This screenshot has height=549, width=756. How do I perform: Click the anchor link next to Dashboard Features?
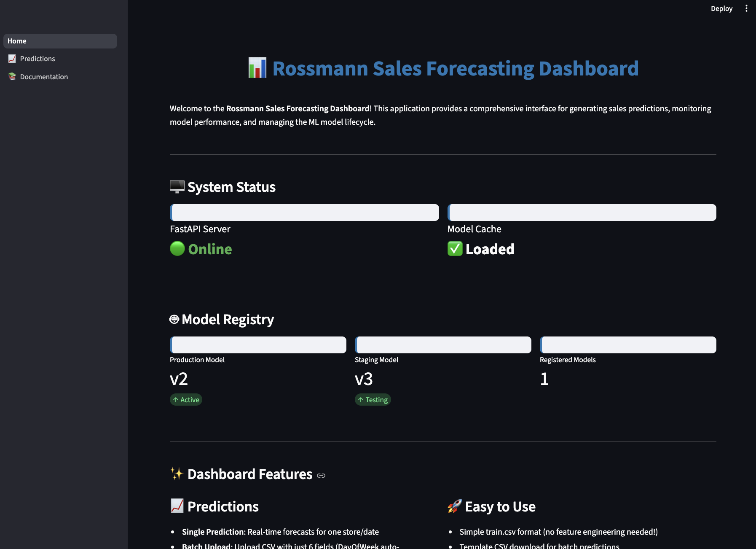pos(322,475)
